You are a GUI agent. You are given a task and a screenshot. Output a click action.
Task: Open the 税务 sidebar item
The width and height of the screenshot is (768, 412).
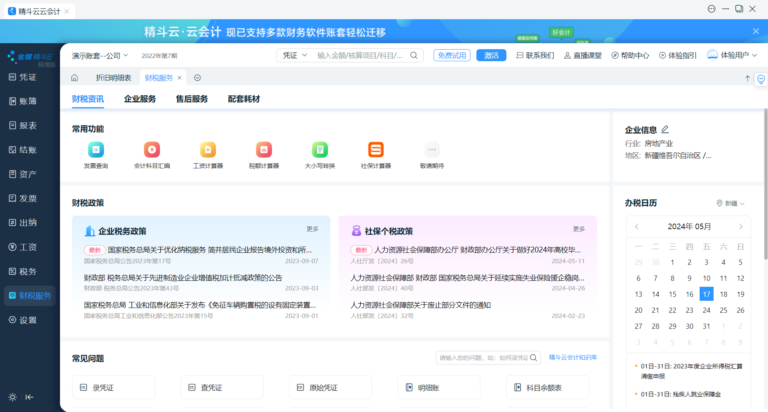tap(23, 271)
